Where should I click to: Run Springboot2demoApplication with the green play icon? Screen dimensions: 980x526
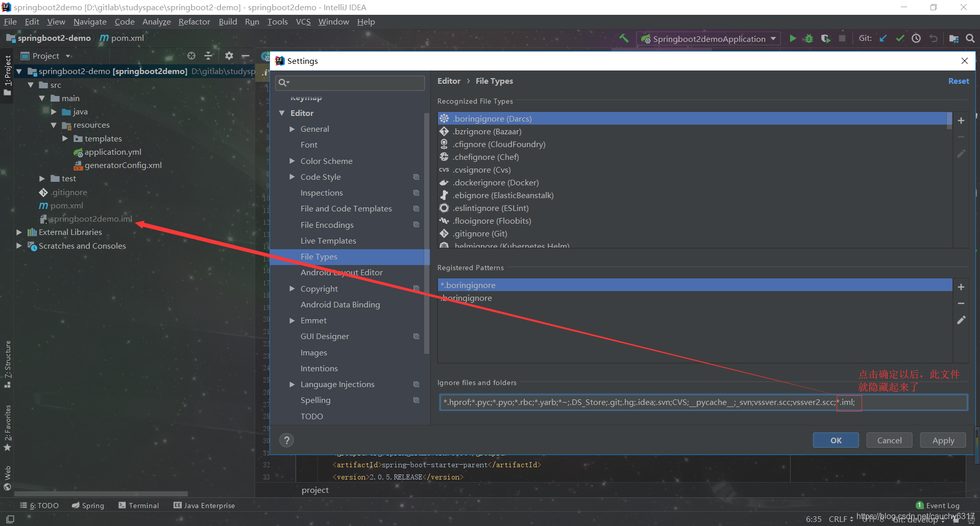click(793, 38)
